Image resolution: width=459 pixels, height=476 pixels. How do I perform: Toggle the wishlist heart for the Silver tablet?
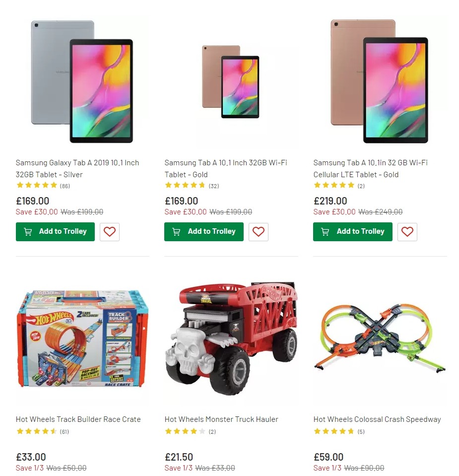pos(109,231)
